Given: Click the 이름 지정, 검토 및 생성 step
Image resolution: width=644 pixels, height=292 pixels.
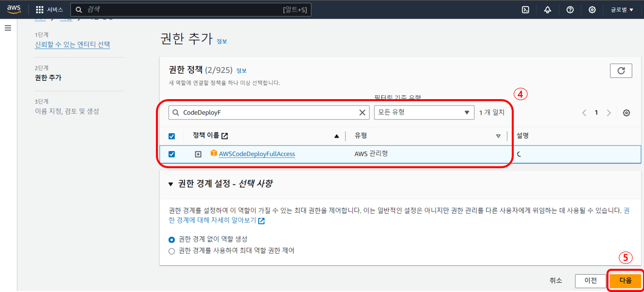Looking at the screenshot, I should point(67,111).
